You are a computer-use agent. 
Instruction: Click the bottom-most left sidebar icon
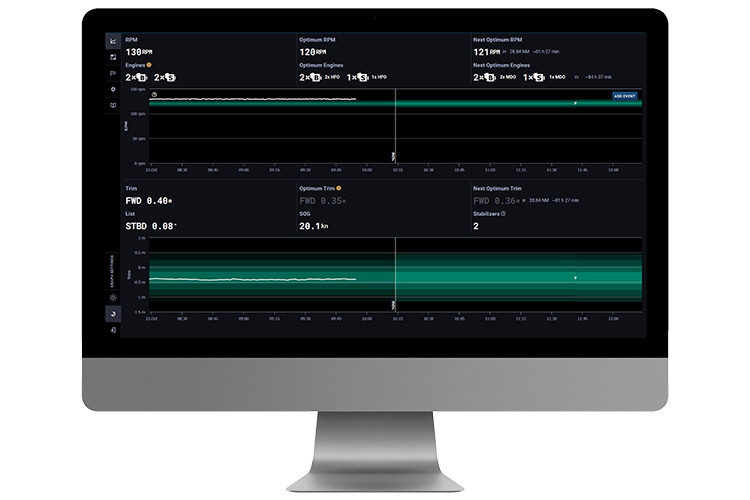pos(113,329)
